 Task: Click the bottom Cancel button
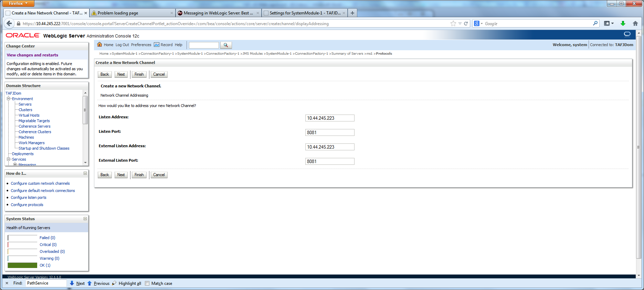click(x=159, y=175)
